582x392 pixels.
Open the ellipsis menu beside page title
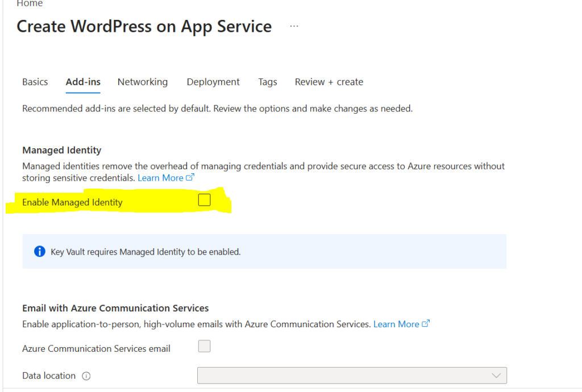tap(294, 26)
